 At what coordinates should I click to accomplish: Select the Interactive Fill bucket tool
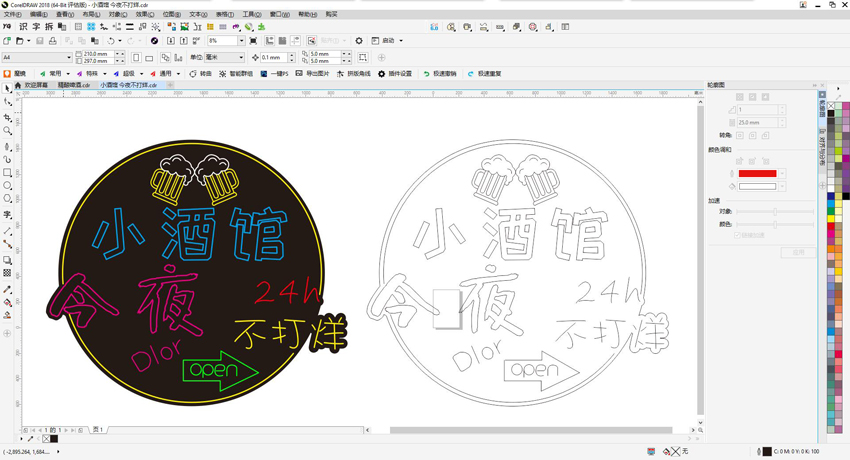[7, 302]
